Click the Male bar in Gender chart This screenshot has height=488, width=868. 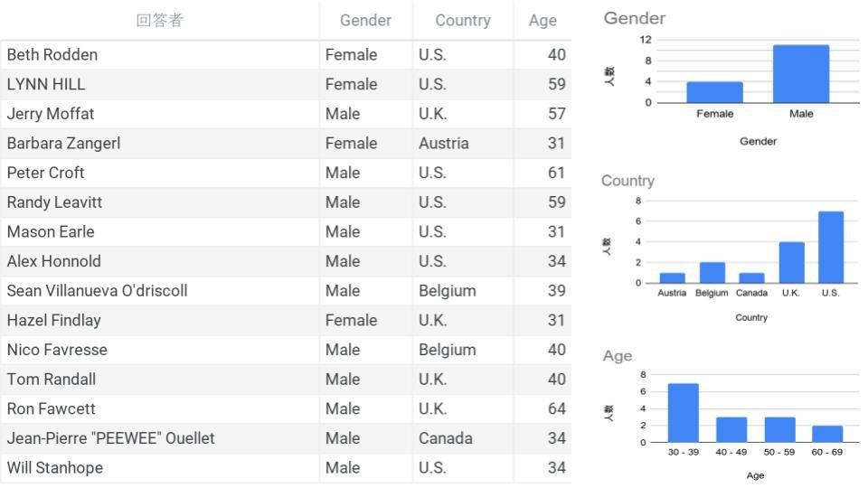tap(800, 74)
